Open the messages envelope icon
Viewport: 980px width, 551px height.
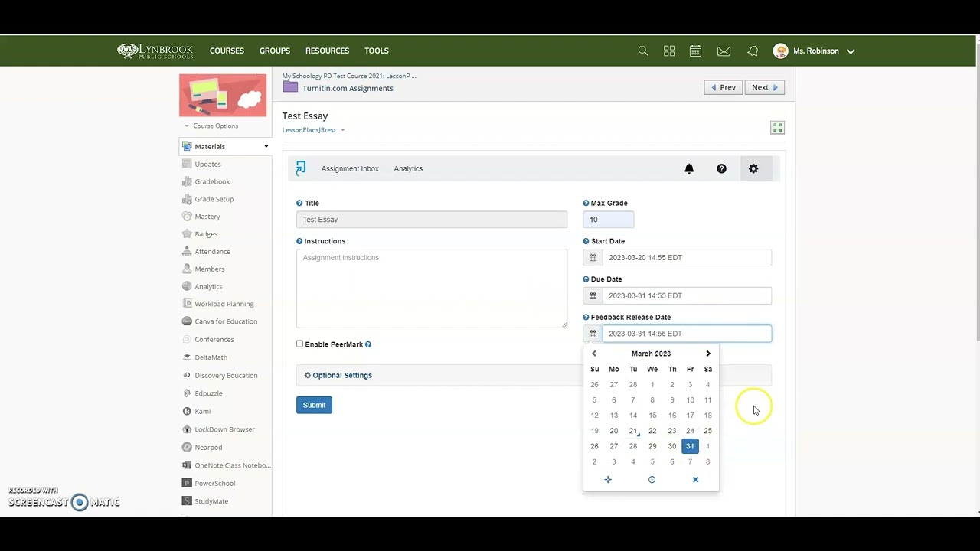point(724,51)
